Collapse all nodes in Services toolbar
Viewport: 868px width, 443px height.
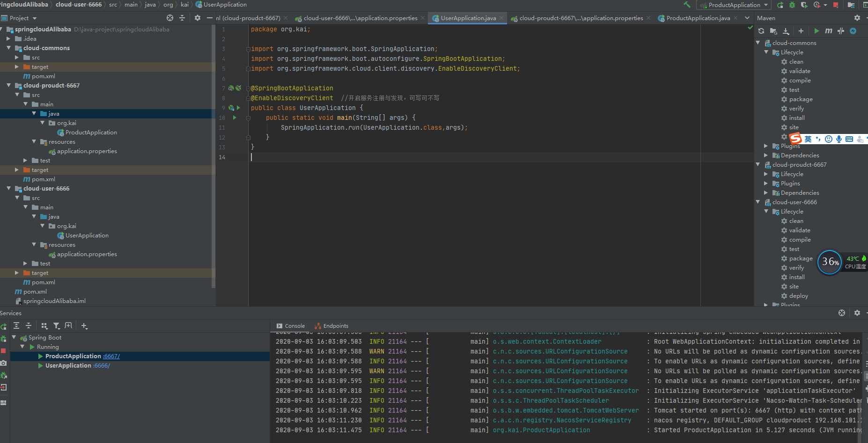[29, 325]
